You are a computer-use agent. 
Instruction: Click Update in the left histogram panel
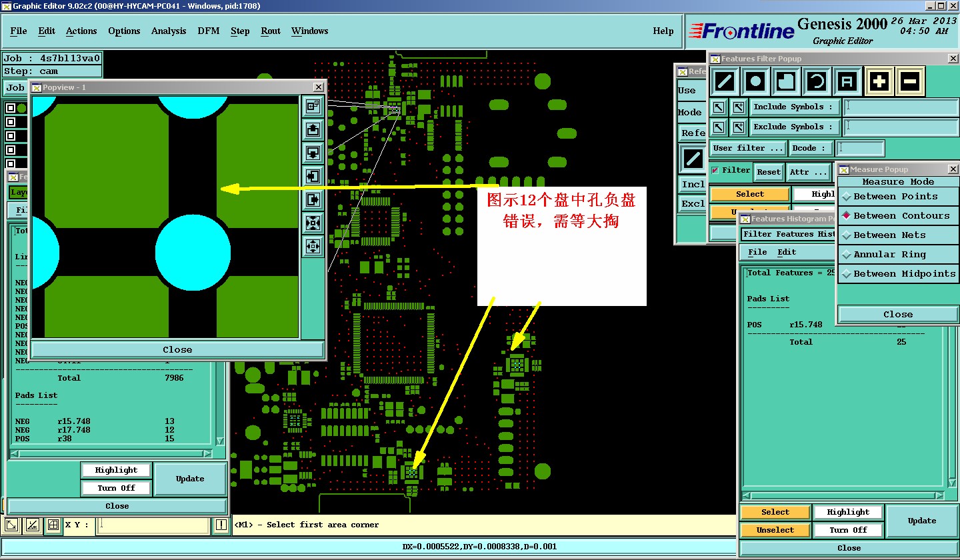190,479
